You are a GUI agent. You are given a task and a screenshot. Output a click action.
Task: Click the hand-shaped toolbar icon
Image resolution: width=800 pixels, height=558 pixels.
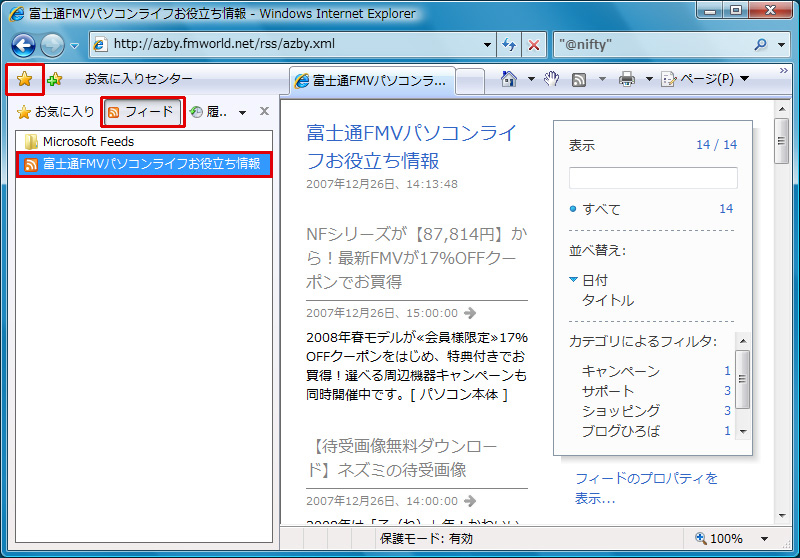pyautogui.click(x=552, y=79)
